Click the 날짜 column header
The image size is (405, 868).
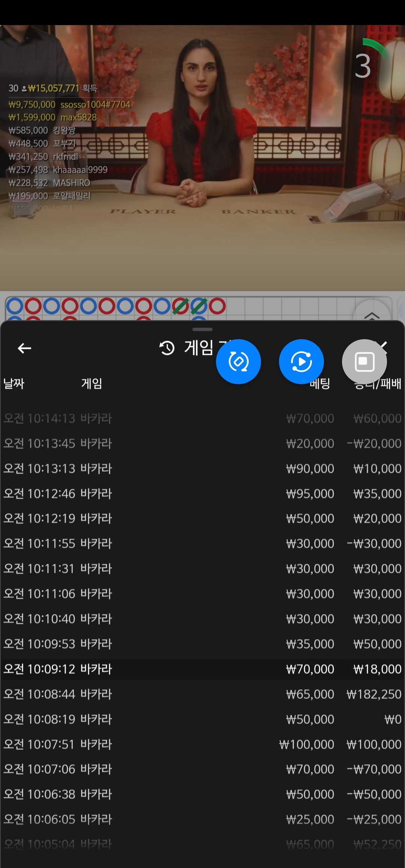(x=14, y=383)
